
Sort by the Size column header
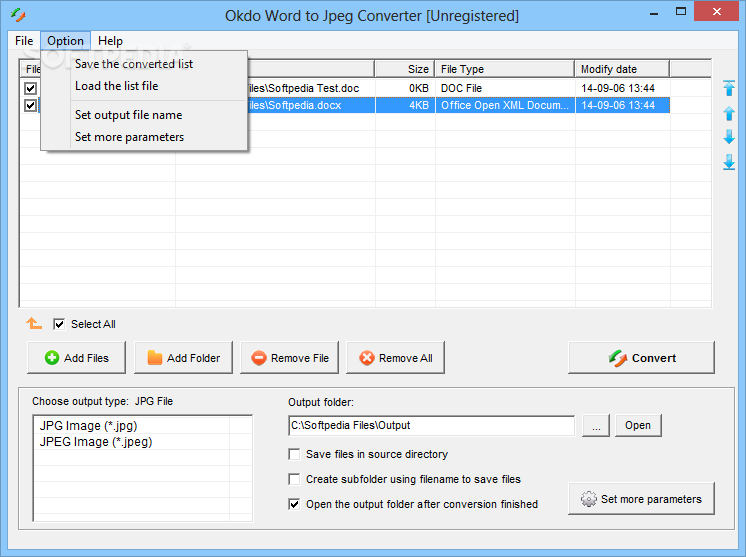[405, 69]
